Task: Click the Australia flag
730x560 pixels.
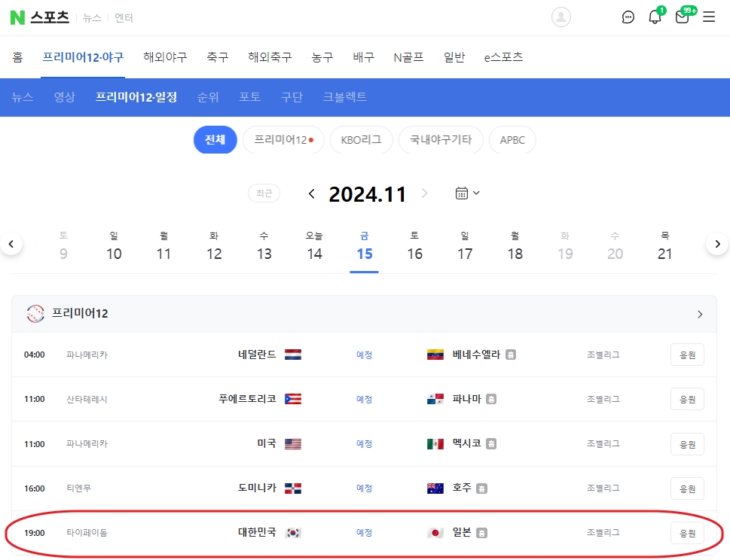Action: coord(435,488)
